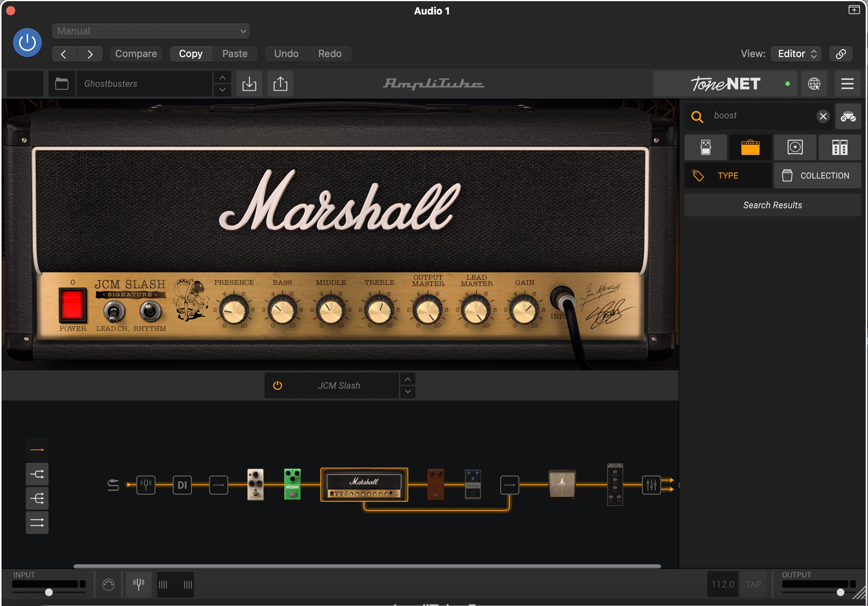Click the TAP tempo button
The image size is (868, 606).
pyautogui.click(x=753, y=584)
